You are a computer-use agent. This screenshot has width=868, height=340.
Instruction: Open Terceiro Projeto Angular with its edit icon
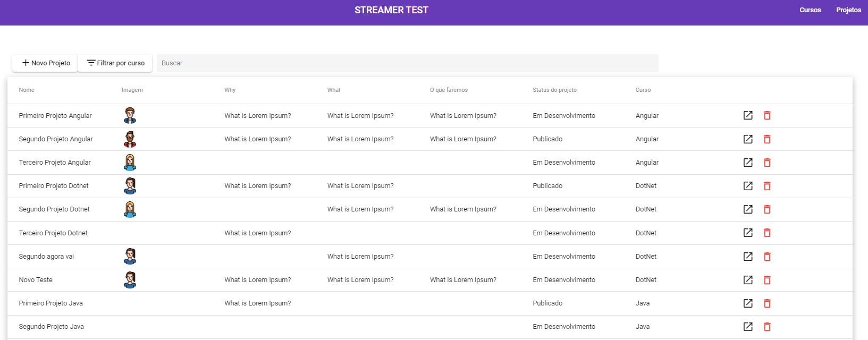[x=748, y=162]
